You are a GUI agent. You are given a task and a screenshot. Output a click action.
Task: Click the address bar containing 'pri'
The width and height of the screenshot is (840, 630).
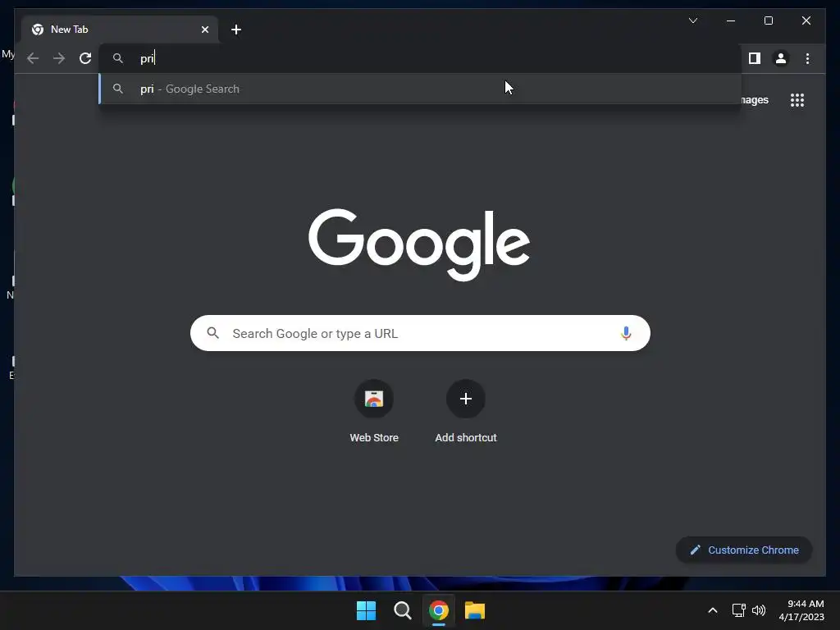[420, 58]
